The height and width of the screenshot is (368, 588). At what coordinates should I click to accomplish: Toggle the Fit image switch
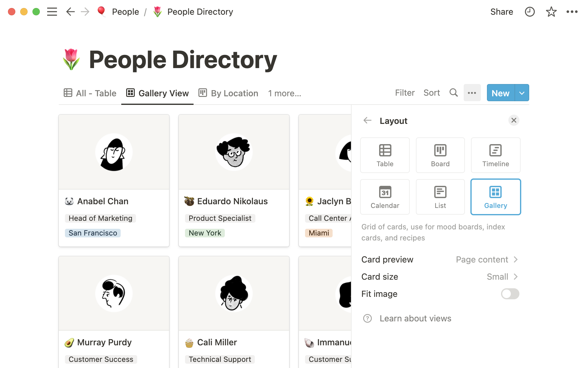pyautogui.click(x=510, y=293)
